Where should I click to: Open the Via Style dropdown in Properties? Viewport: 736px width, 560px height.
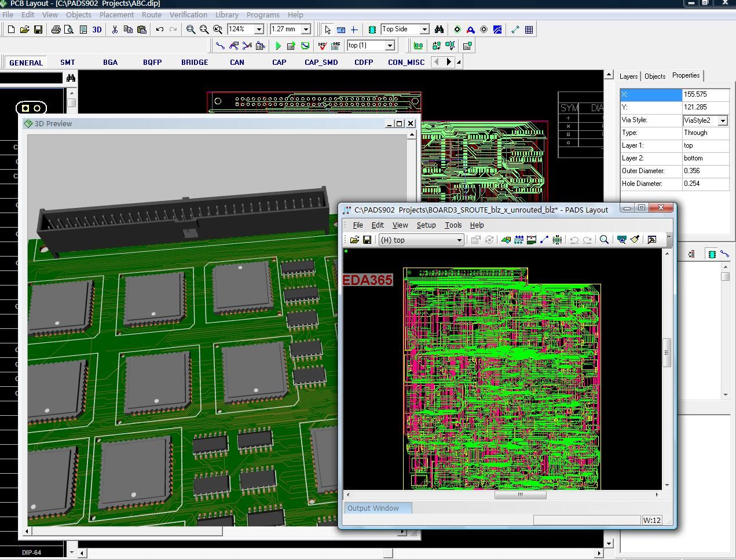723,120
